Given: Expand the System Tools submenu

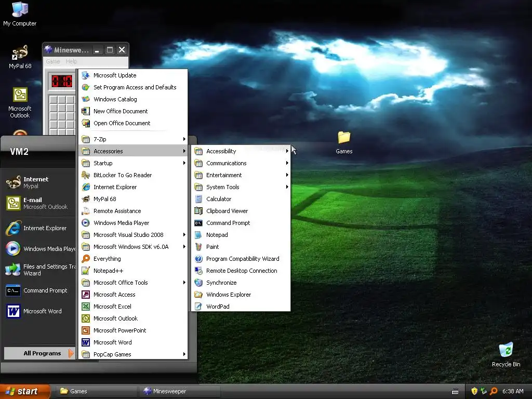Looking at the screenshot, I should (x=241, y=187).
